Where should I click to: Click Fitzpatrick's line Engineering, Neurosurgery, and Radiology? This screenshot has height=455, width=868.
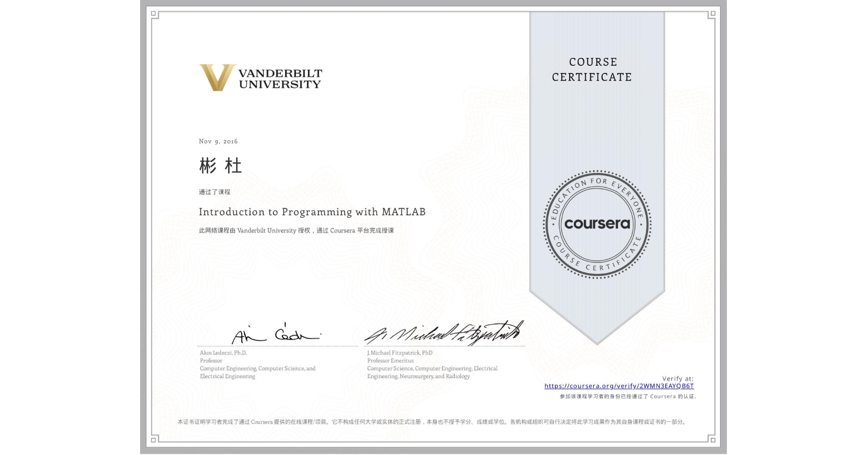click(x=418, y=376)
